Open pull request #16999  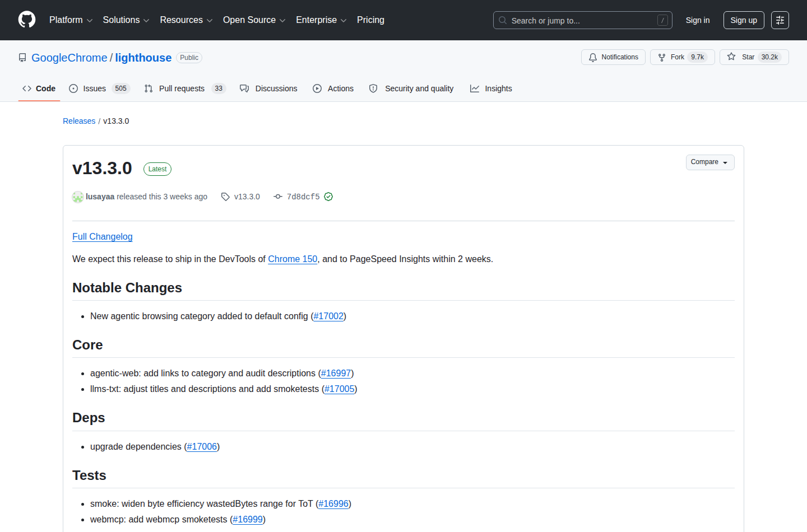[x=248, y=519]
